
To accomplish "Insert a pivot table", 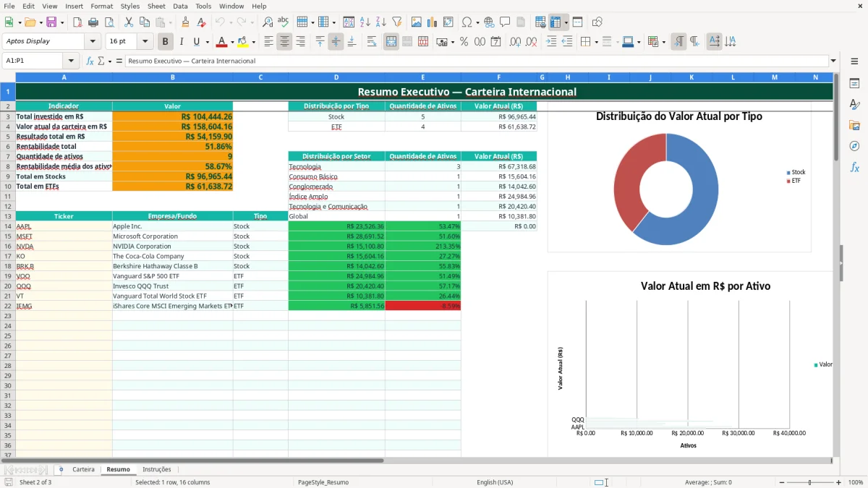I will click(x=448, y=22).
